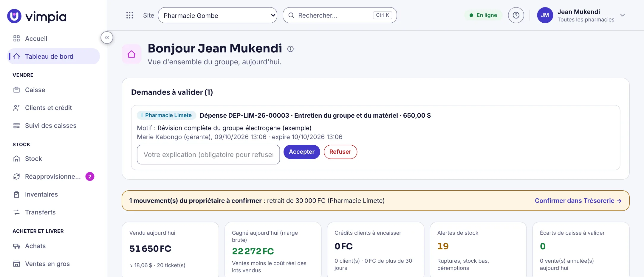
Task: Open the Alertes de stock card showing 19
Action: pyautogui.click(x=478, y=250)
